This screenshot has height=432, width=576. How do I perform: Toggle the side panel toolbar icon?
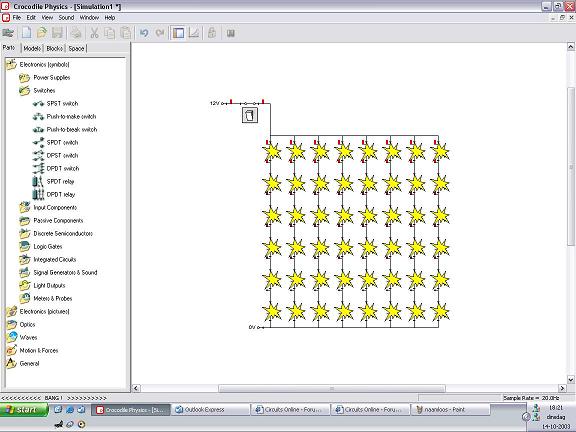coord(178,33)
